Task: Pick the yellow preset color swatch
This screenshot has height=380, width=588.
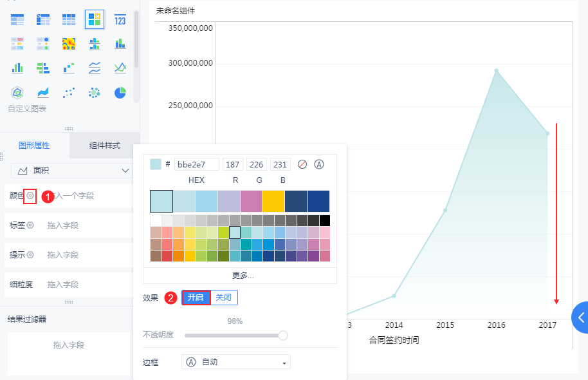Action: pos(273,201)
